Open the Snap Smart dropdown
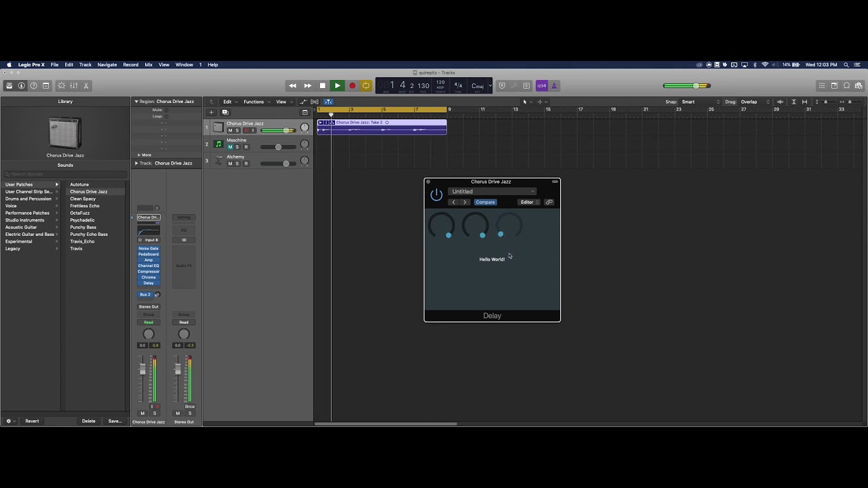Image resolution: width=868 pixels, height=488 pixels. (x=701, y=102)
